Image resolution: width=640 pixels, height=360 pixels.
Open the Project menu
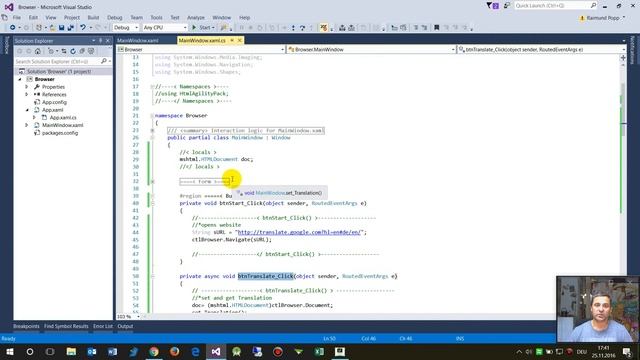(x=72, y=18)
